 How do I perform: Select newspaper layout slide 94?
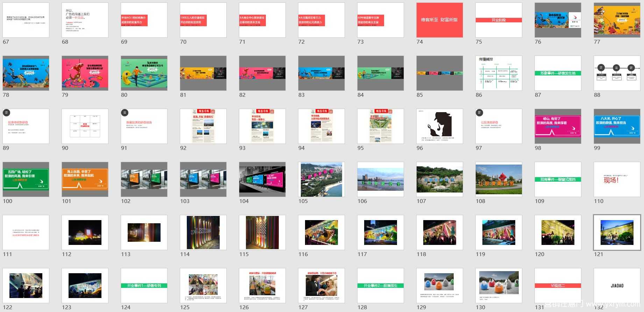coord(321,126)
